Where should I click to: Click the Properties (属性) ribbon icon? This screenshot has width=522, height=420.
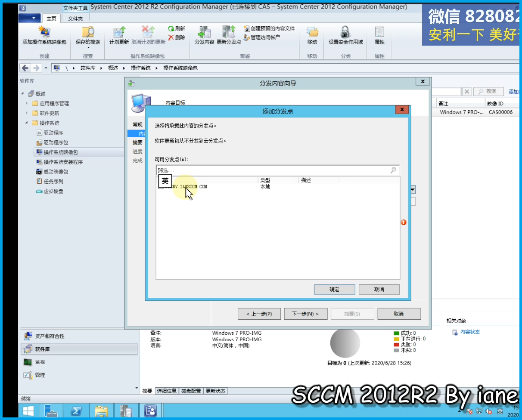(379, 35)
